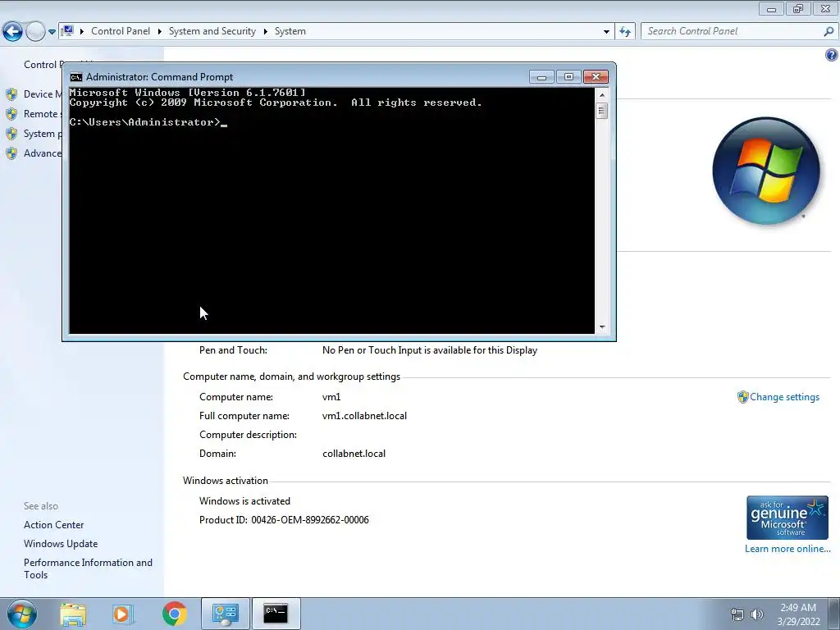Open the Windows Start menu
This screenshot has width=840, height=630.
(x=22, y=614)
